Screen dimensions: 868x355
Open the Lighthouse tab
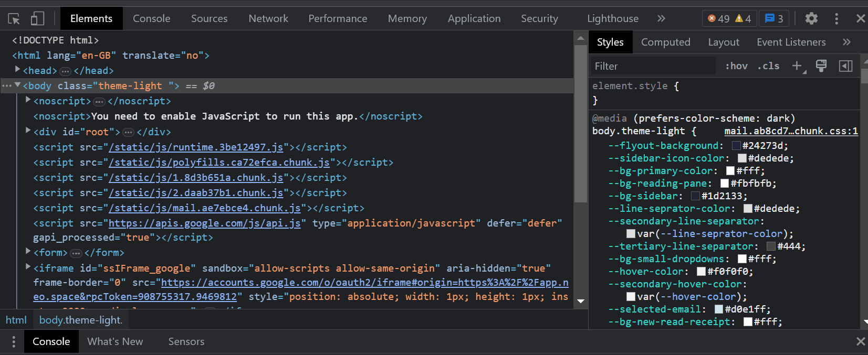613,18
